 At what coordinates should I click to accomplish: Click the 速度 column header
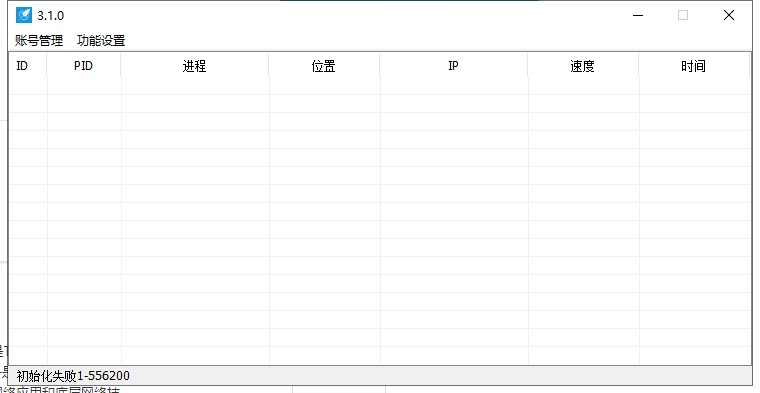[583, 65]
